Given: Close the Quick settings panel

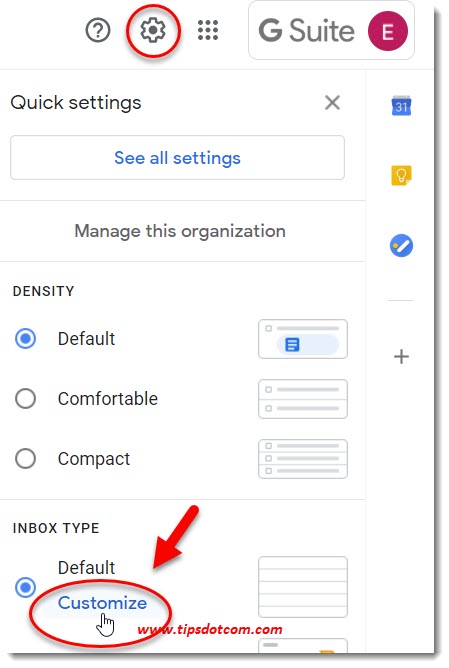Looking at the screenshot, I should 332,103.
